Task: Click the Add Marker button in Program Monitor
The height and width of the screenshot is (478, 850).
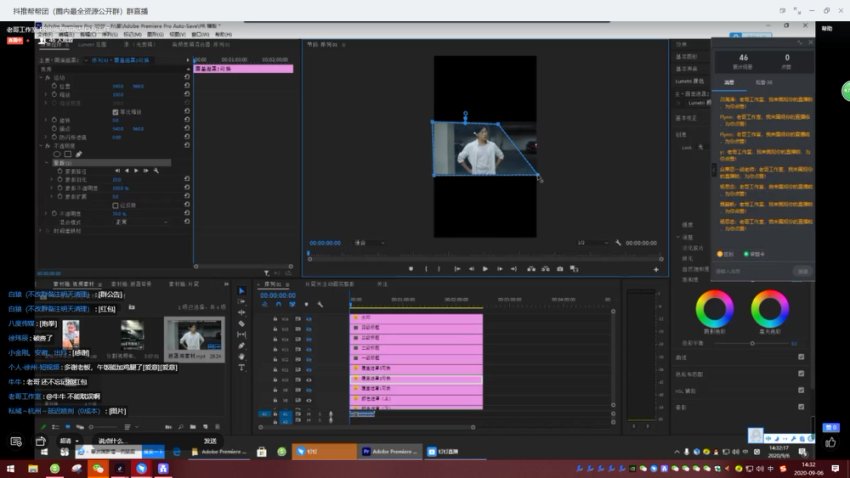Action: [411, 269]
